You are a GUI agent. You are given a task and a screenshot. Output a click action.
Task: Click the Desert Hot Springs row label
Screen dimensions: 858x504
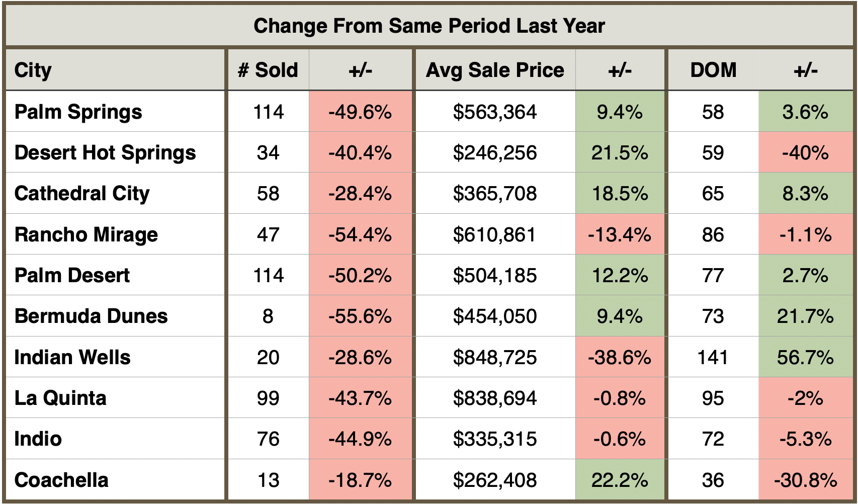click(x=105, y=153)
